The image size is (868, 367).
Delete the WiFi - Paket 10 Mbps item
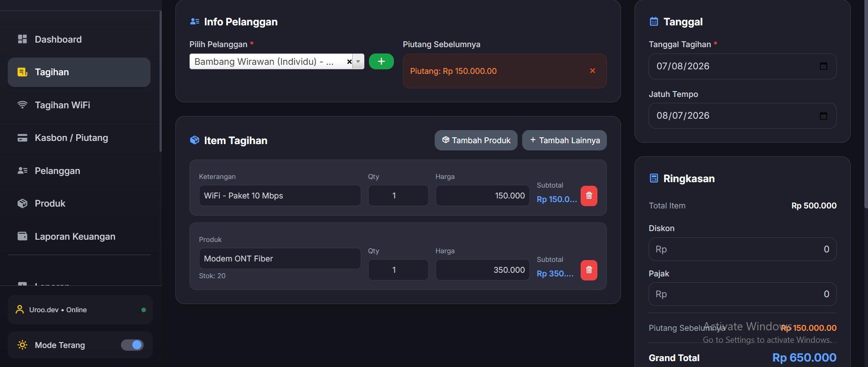click(x=589, y=196)
